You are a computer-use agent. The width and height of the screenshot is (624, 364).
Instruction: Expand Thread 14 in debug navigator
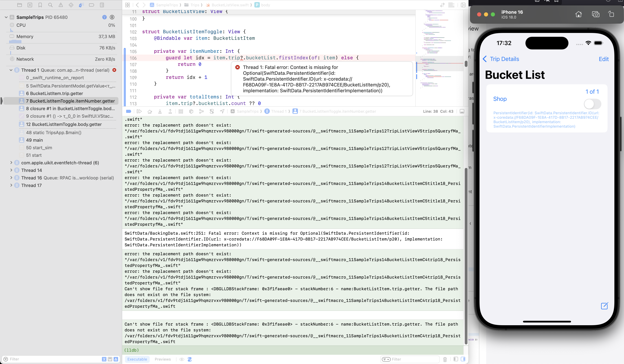tap(11, 170)
